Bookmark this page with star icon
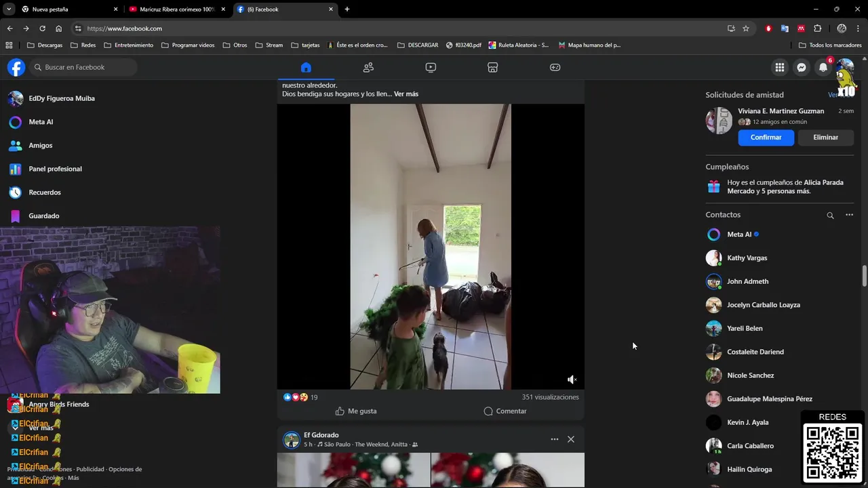868x488 pixels. tap(746, 28)
